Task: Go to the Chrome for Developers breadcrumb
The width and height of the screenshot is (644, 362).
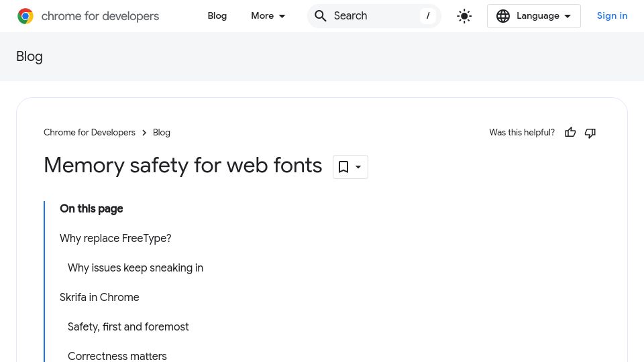Action: pos(89,133)
